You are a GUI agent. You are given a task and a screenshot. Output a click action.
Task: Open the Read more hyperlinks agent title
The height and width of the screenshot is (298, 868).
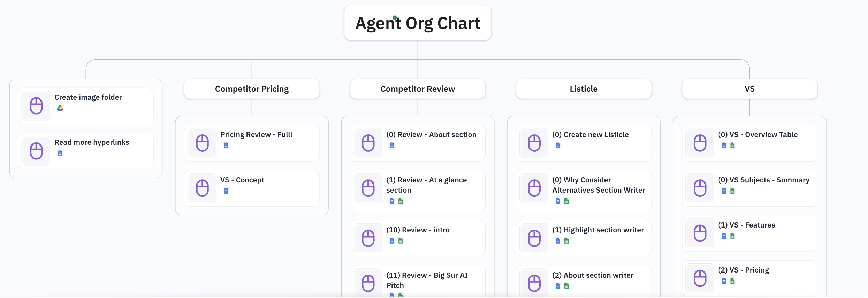tap(92, 142)
